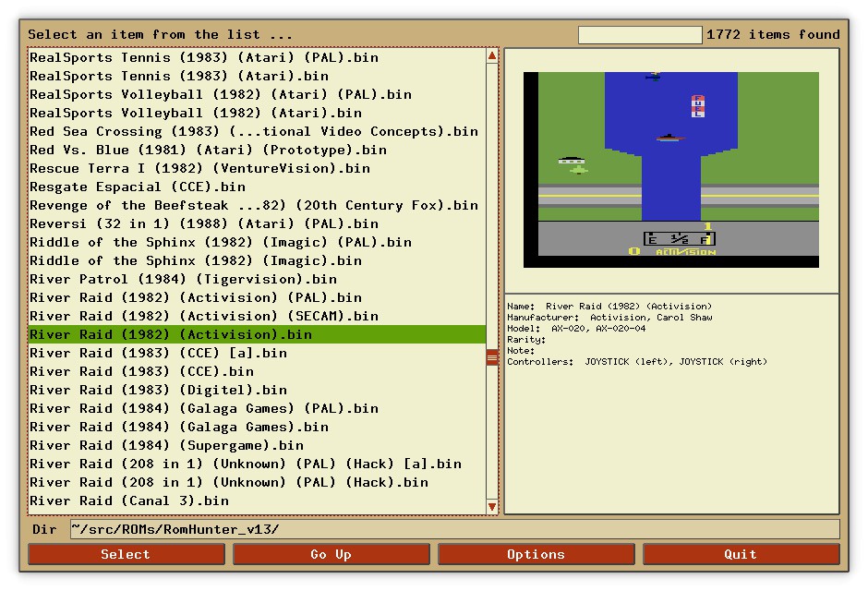Click the Select button
This screenshot has width=868, height=591.
coord(127,554)
